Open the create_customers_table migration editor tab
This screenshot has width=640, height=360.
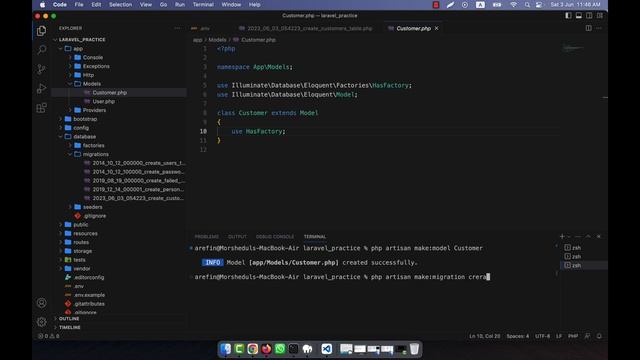click(306, 28)
